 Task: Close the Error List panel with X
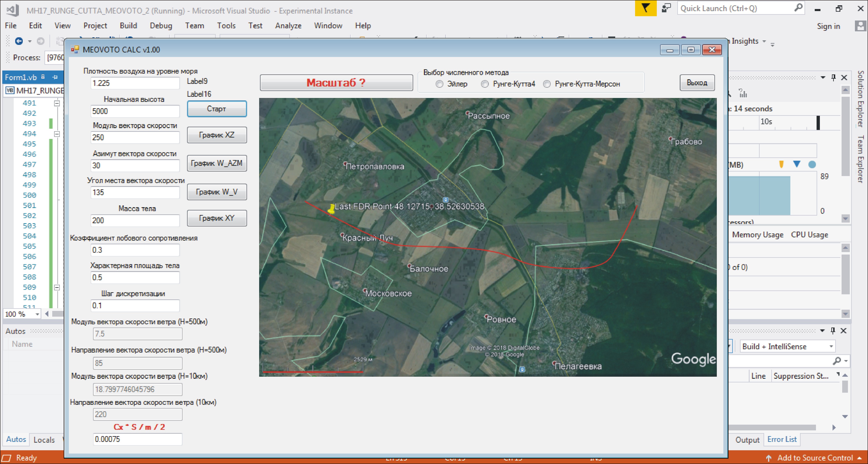(x=843, y=330)
